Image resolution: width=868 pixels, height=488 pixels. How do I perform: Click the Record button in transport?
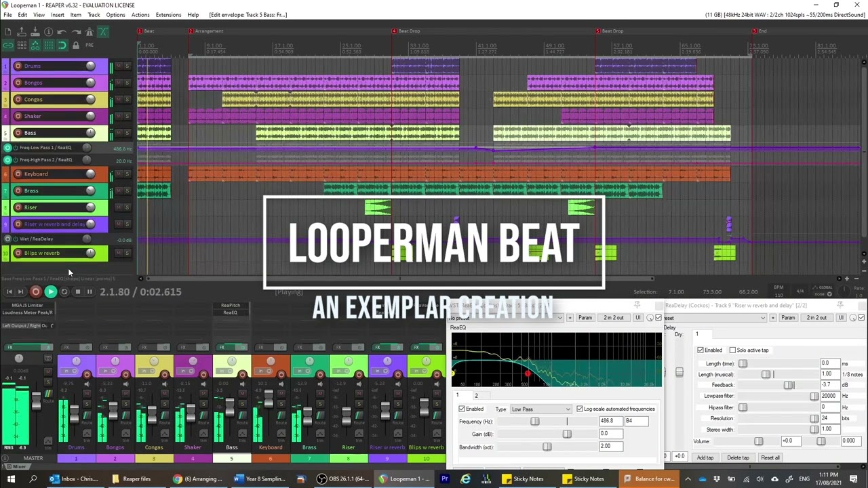click(36, 291)
